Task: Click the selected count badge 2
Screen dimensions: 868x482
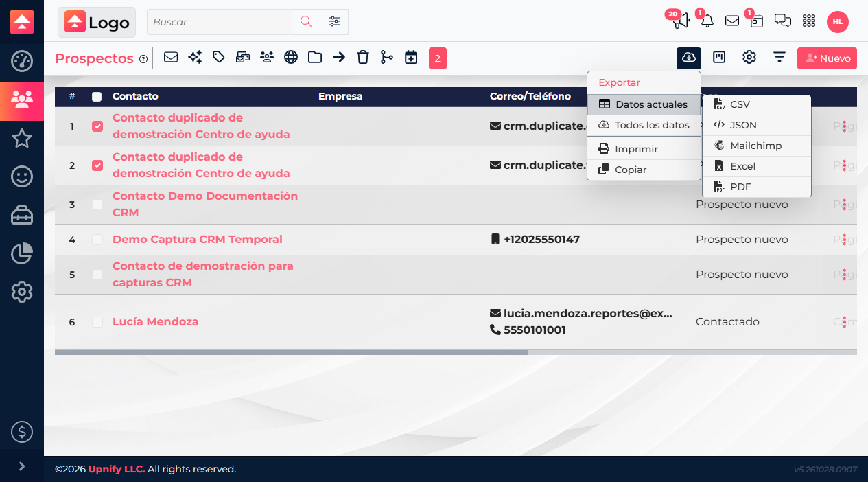Action: coord(438,58)
